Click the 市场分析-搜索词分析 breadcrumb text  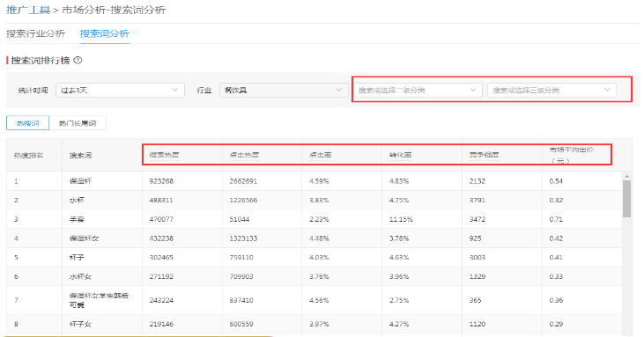[x=114, y=10]
